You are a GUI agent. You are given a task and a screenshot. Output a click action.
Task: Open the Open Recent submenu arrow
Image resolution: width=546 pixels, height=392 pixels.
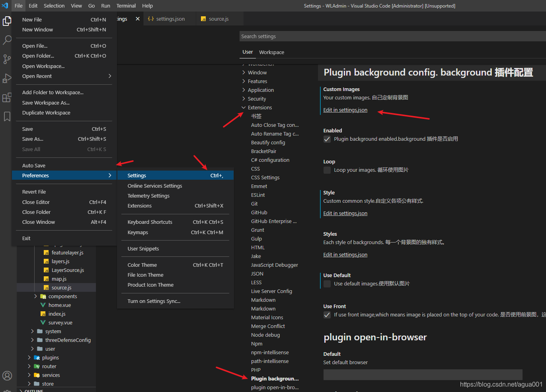pyautogui.click(x=110, y=76)
